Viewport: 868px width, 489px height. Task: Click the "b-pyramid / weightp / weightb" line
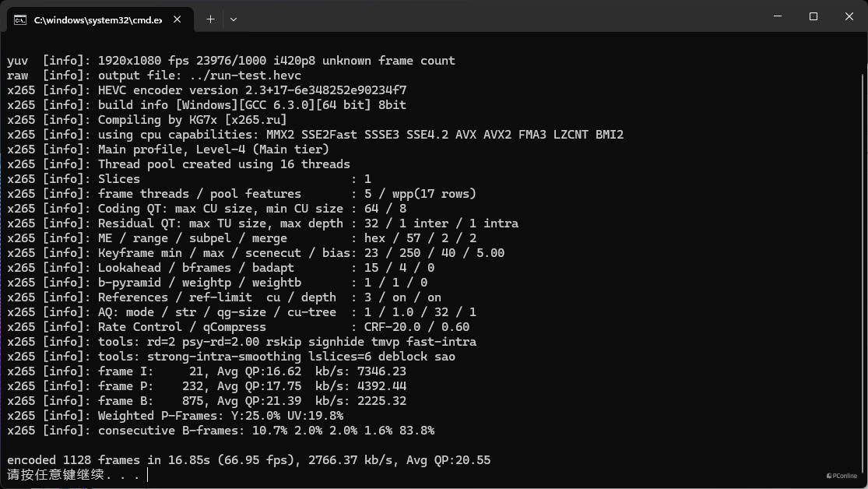tap(217, 283)
